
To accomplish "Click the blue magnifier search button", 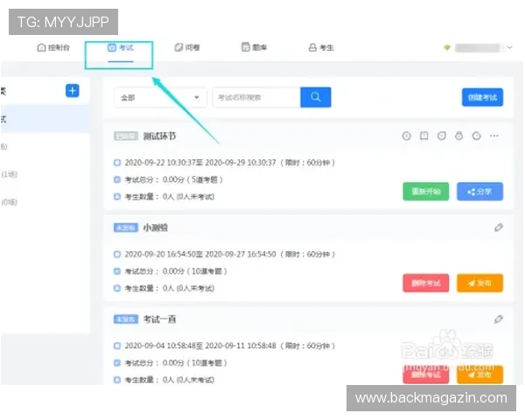I will tap(316, 97).
